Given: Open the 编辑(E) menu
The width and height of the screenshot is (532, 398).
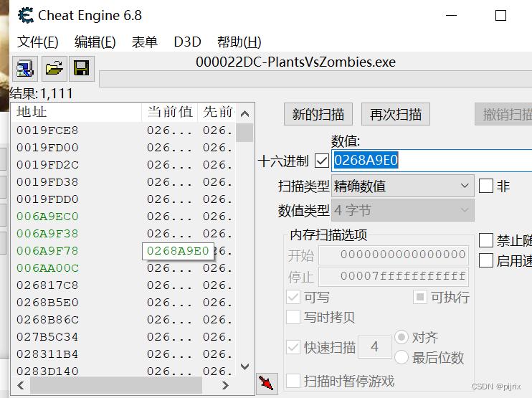Looking at the screenshot, I should click(x=95, y=42).
